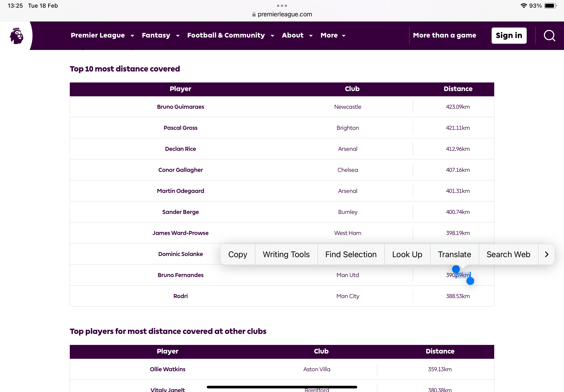Select the 401.31km distance value
This screenshot has width=564, height=392.
[458, 191]
